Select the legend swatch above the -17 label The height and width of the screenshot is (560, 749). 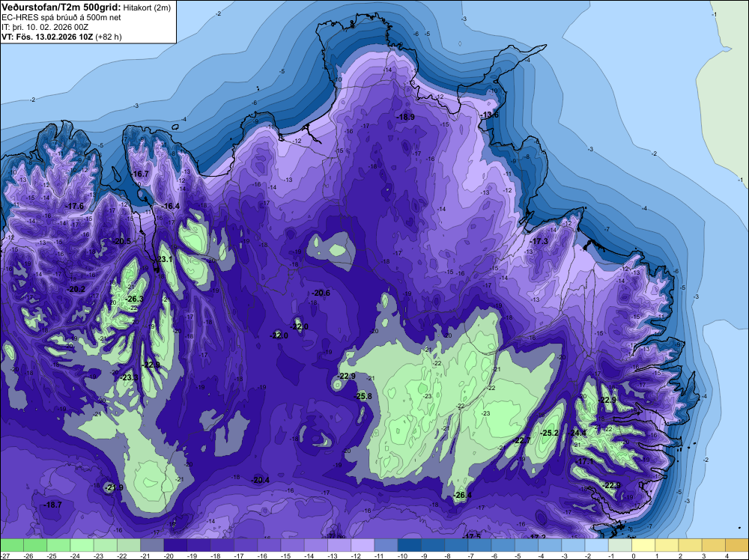point(246,545)
